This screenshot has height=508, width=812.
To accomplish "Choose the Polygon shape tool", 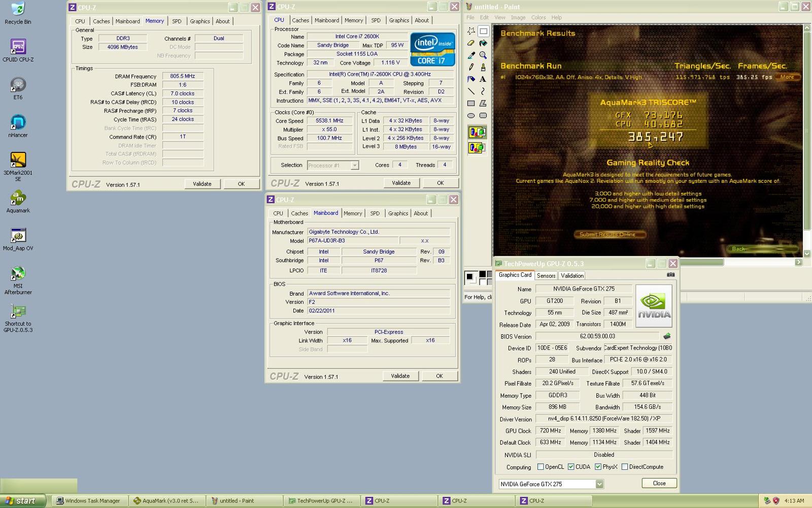I will tap(483, 103).
